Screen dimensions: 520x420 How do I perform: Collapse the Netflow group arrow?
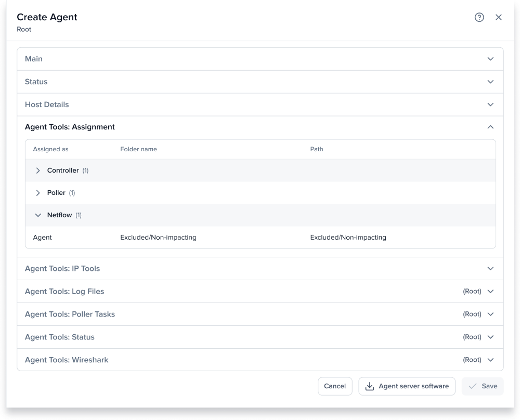(38, 215)
